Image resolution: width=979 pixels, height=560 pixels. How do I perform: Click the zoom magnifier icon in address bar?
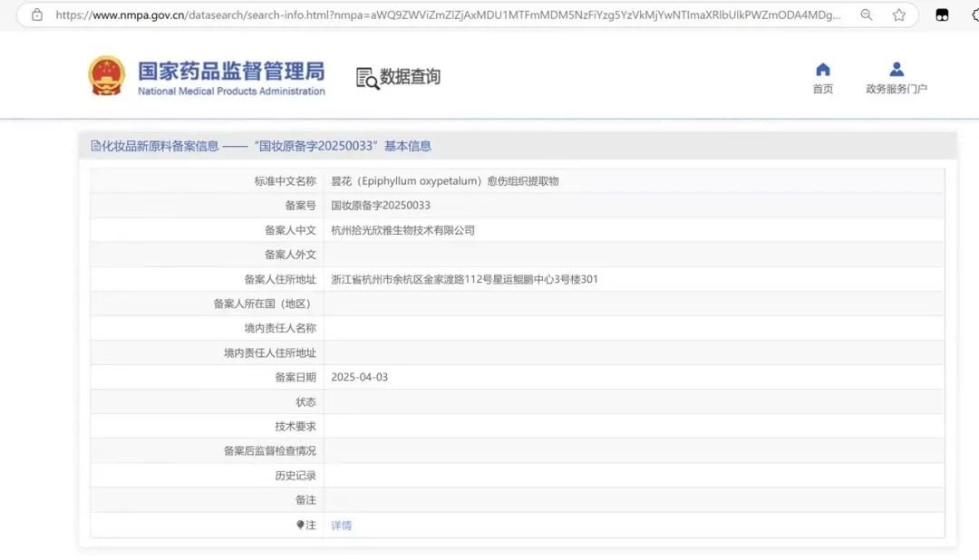[x=866, y=15]
